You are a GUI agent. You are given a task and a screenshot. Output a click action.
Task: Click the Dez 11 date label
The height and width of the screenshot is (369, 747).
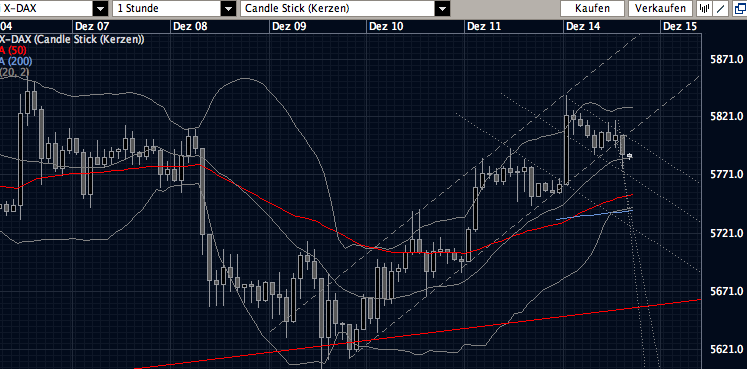tap(485, 27)
